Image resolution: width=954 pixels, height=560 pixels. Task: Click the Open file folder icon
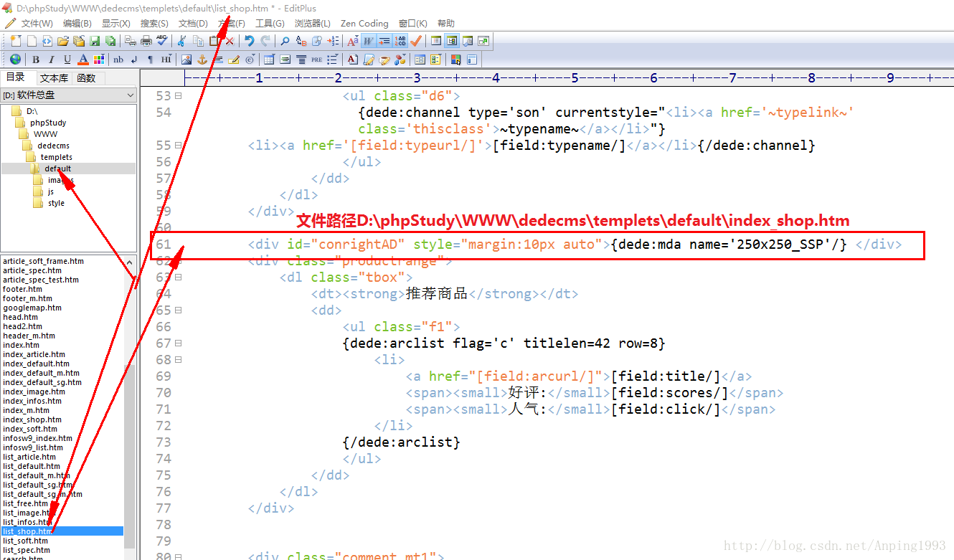pos(62,41)
